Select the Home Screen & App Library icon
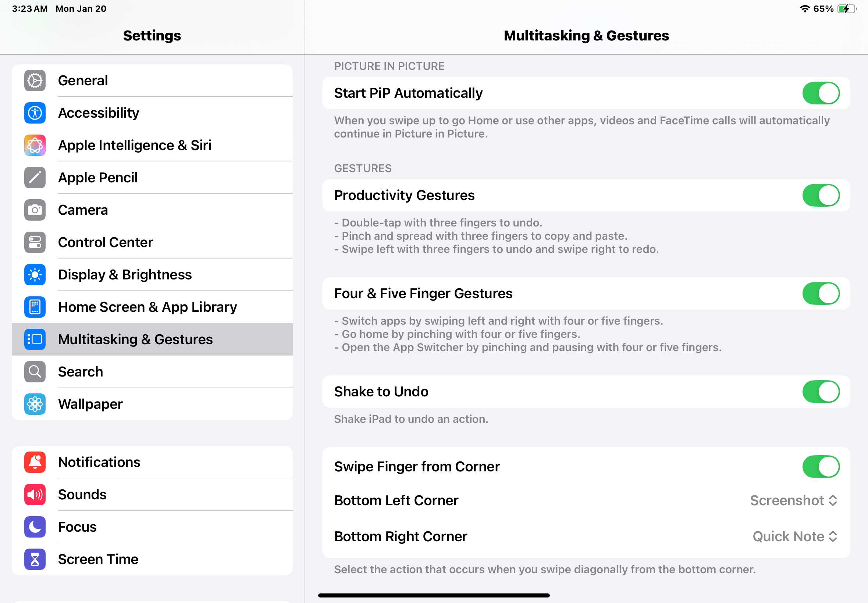This screenshot has width=868, height=603. (34, 307)
